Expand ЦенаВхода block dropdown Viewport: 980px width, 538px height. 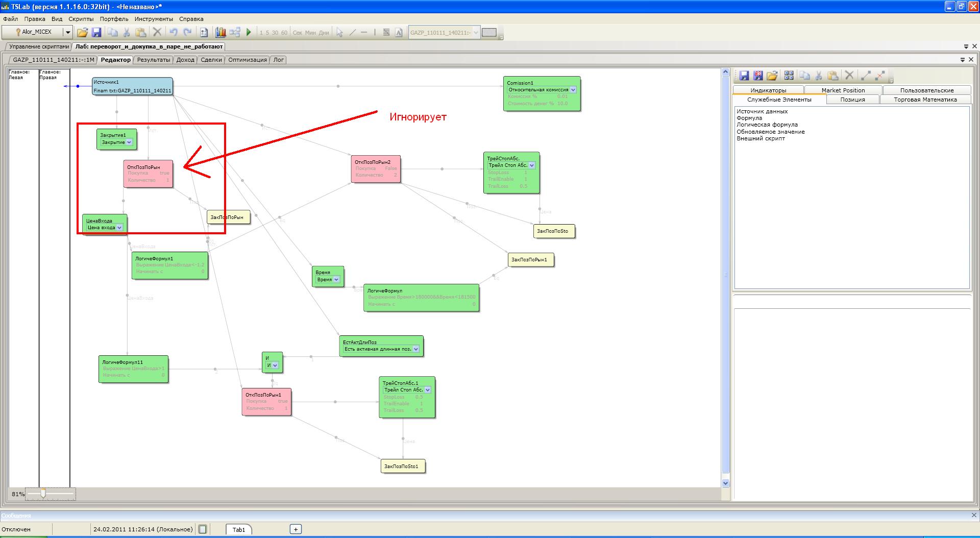point(119,228)
